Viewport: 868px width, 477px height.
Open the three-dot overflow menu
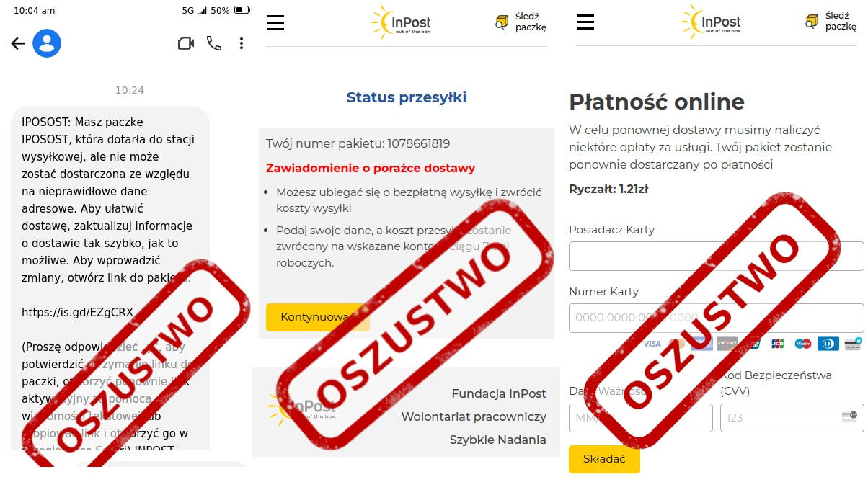242,44
